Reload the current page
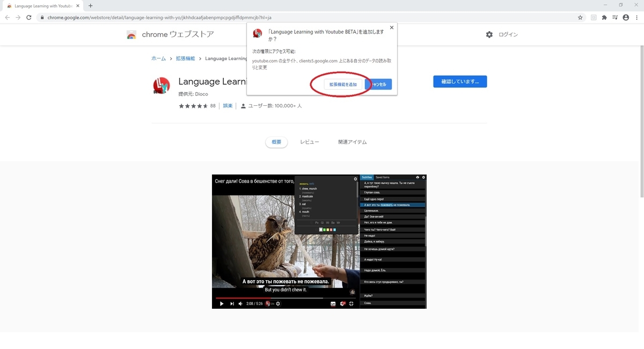Viewport: 644px width, 349px height. [28, 17]
